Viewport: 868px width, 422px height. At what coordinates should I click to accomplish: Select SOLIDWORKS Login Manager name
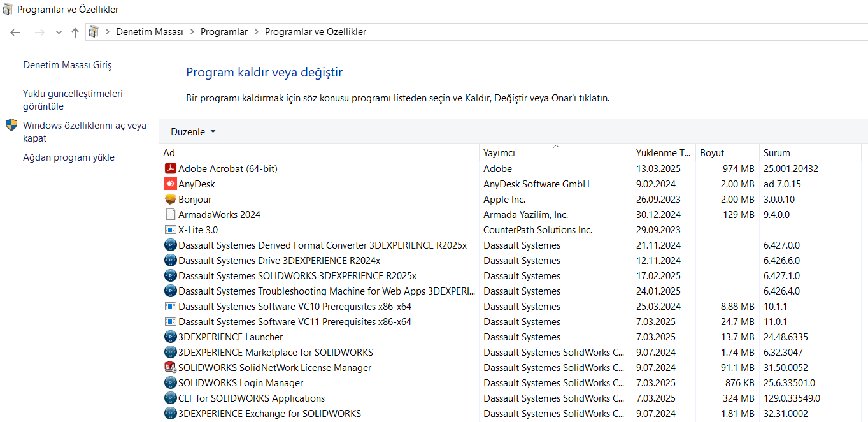click(241, 383)
